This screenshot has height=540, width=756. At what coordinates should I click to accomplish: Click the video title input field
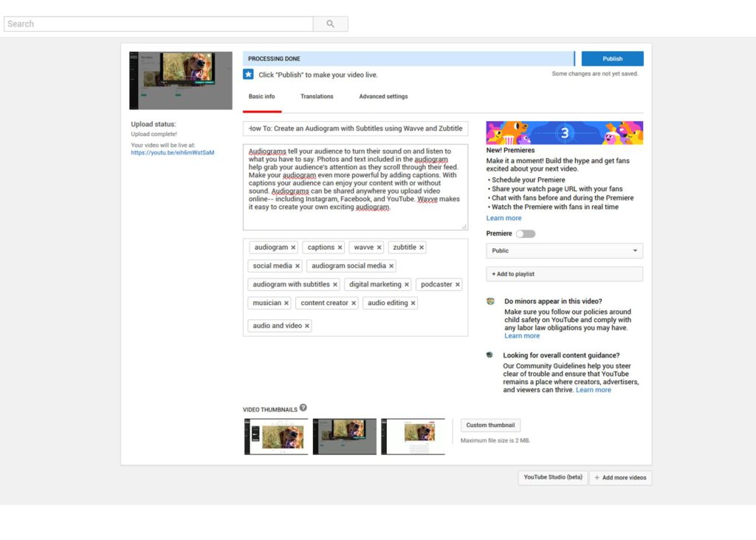(x=355, y=129)
